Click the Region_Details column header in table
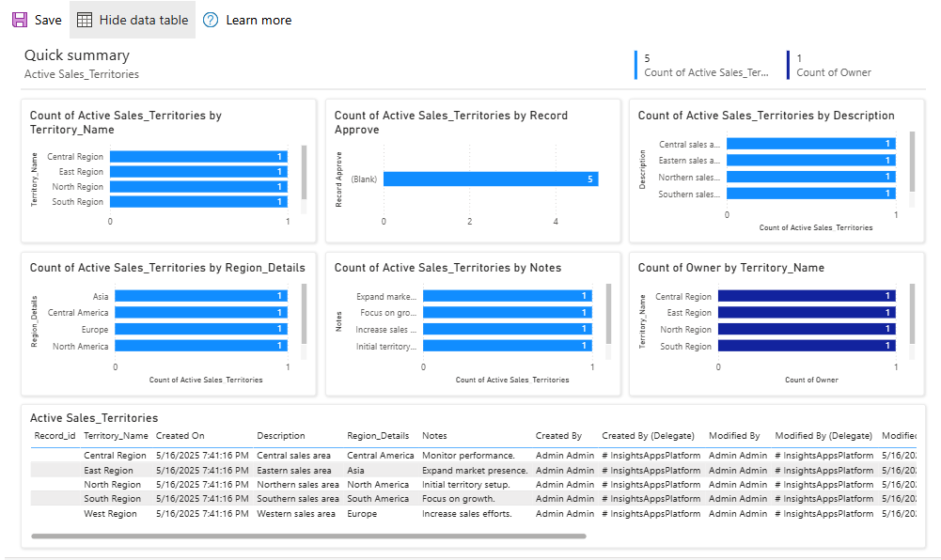This screenshot has height=560, width=941. pyautogui.click(x=378, y=436)
